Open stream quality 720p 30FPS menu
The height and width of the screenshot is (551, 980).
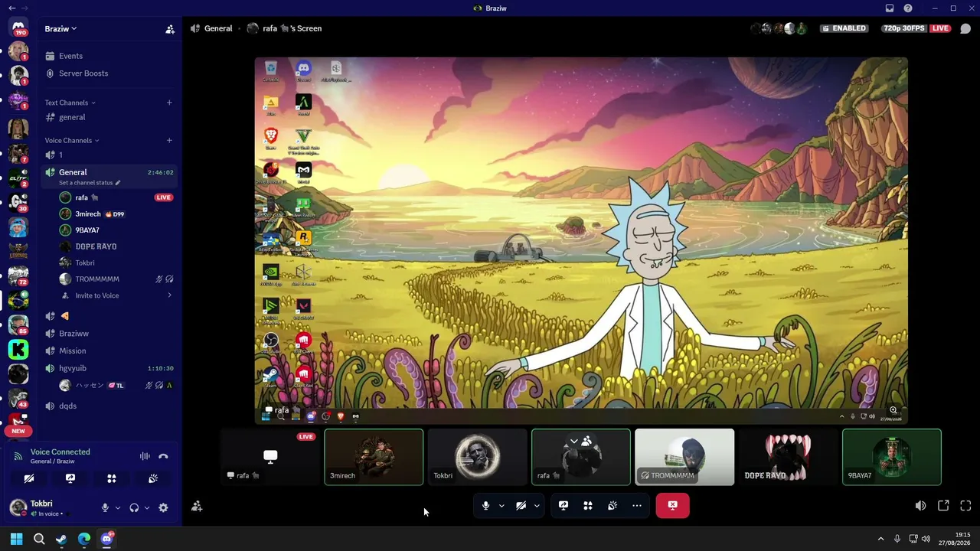(x=905, y=28)
